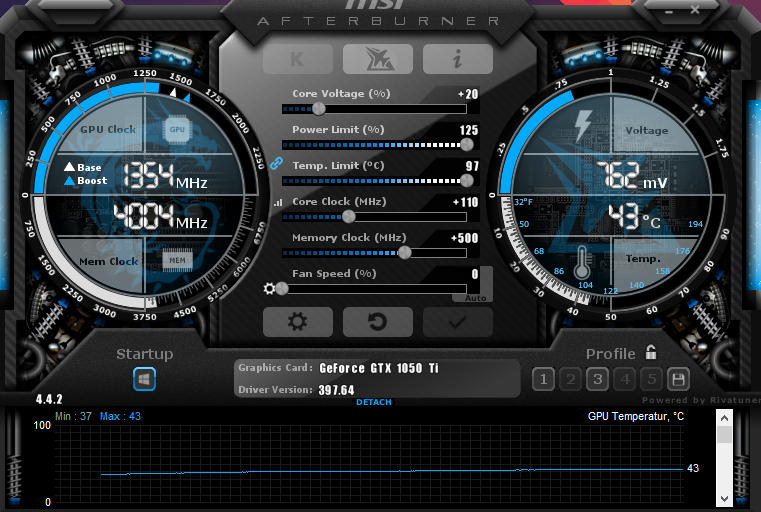Image resolution: width=761 pixels, height=512 pixels.
Task: Click the monitor graph scroll up arrow
Action: coord(724,418)
